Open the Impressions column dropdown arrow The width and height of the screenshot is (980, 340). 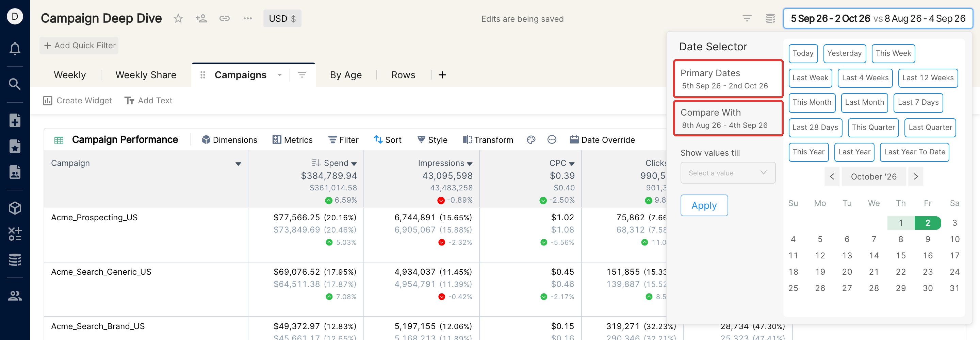pos(470,164)
